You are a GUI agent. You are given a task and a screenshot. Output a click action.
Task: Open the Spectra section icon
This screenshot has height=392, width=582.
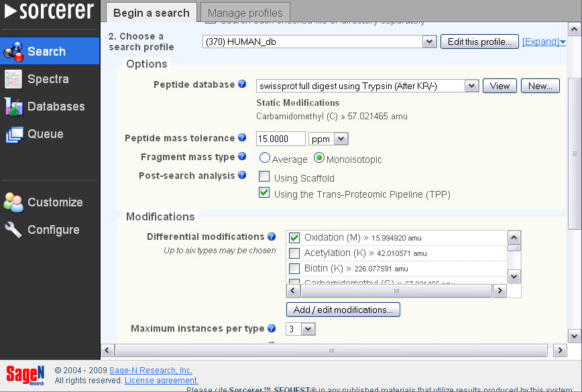click(x=13, y=79)
